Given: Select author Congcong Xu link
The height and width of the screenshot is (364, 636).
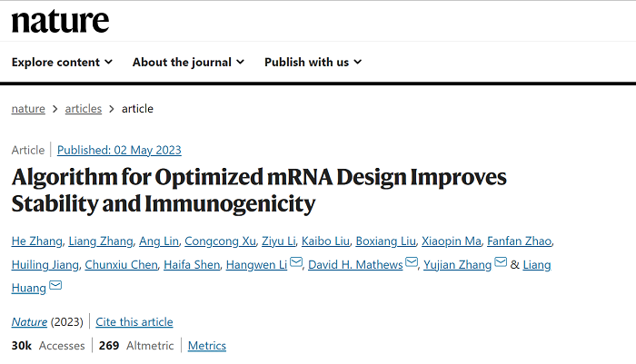Looking at the screenshot, I should click(x=220, y=241).
